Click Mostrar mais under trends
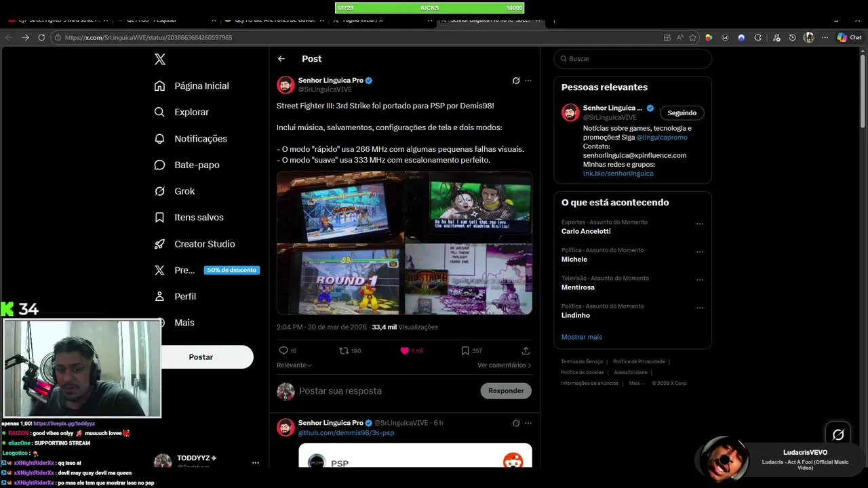The height and width of the screenshot is (488, 868). (x=581, y=337)
